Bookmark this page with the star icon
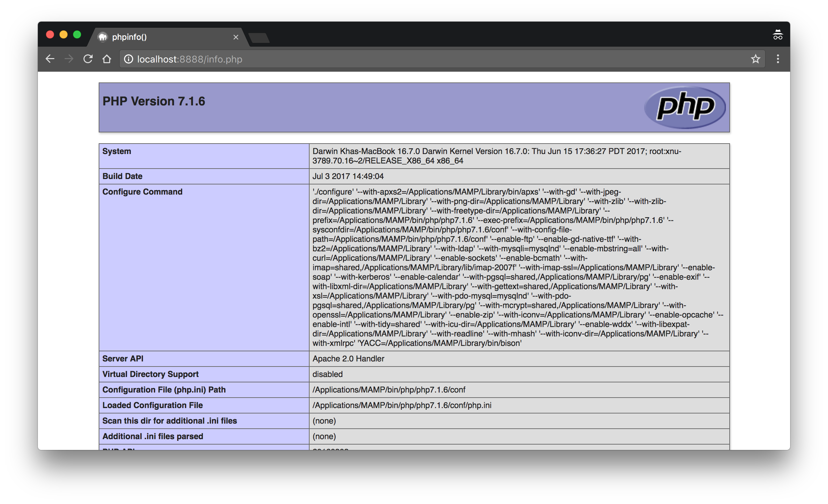Image resolution: width=828 pixels, height=504 pixels. tap(755, 59)
